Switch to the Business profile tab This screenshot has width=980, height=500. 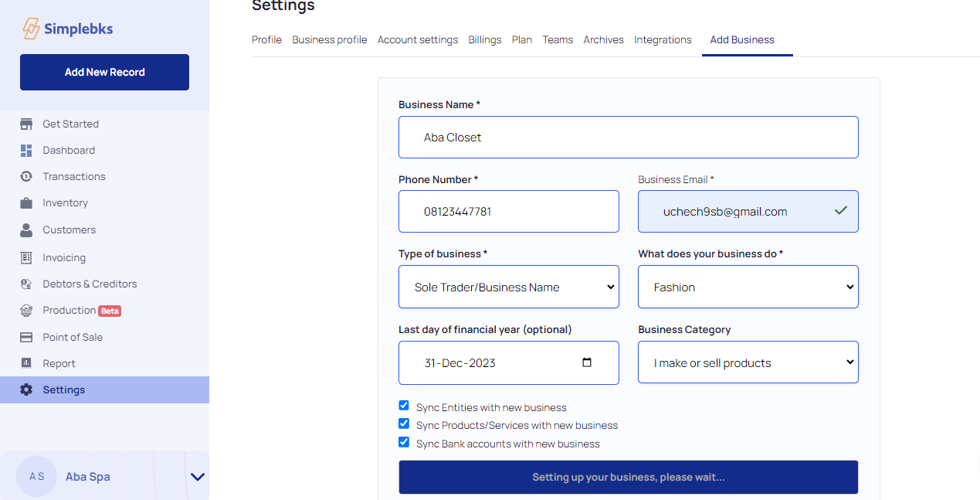point(329,39)
